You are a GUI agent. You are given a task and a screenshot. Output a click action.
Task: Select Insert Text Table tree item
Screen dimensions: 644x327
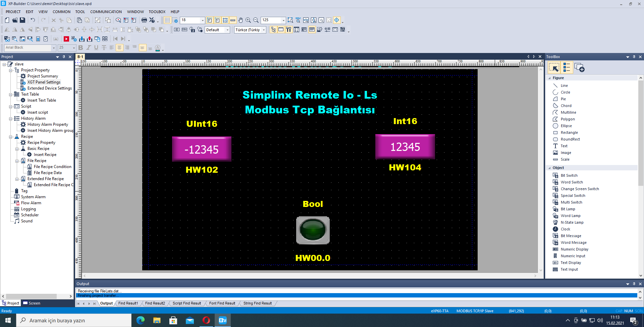(42, 100)
